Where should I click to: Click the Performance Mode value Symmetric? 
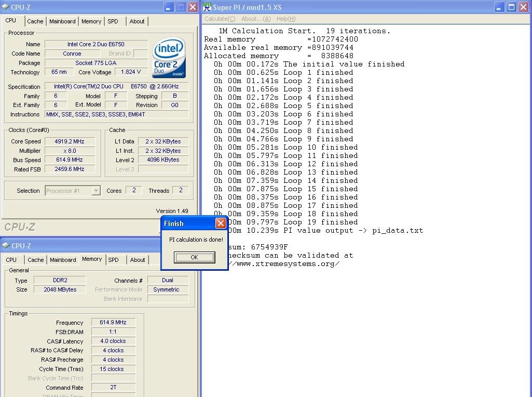pos(168,289)
